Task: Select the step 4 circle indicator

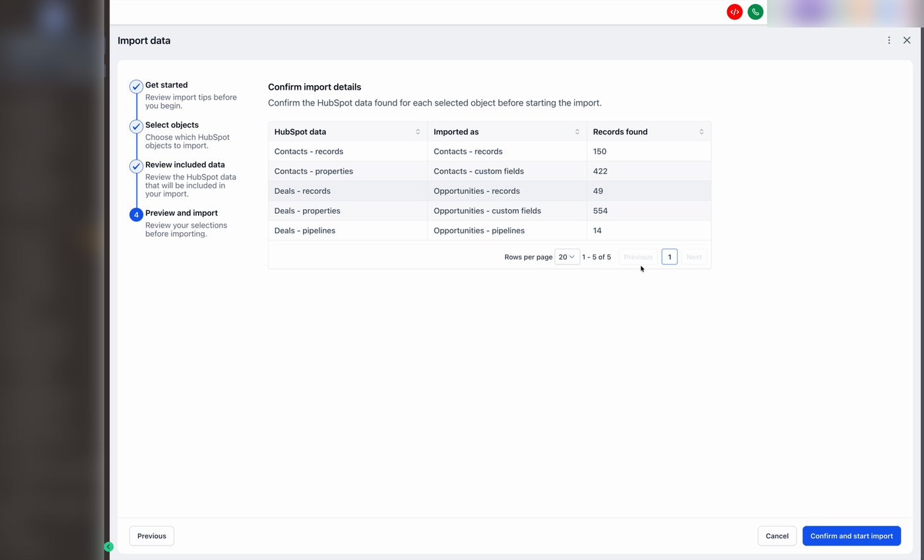Action: (136, 214)
